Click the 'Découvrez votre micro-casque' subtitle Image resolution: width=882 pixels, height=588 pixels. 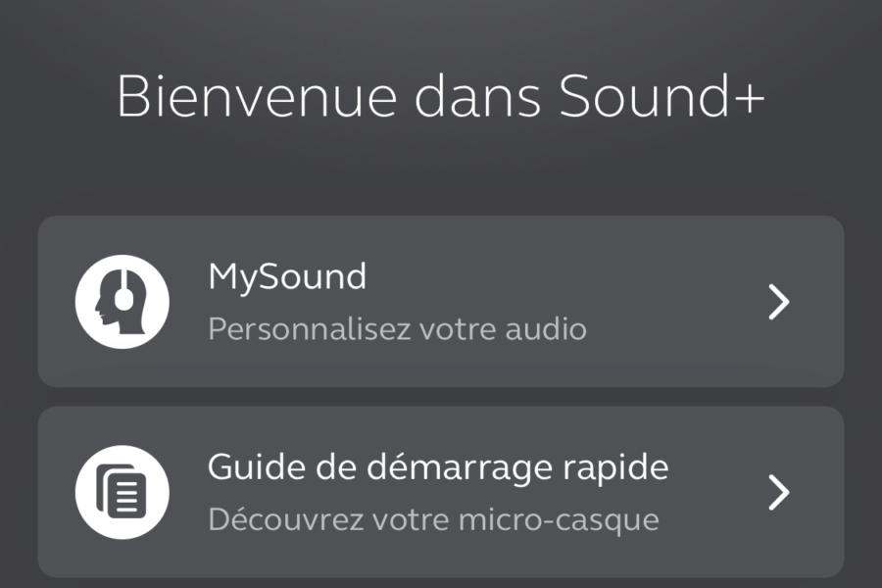click(x=433, y=519)
